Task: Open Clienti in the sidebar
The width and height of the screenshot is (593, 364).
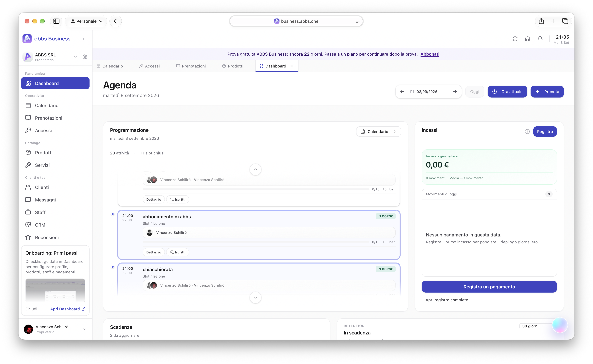Action: tap(56, 187)
